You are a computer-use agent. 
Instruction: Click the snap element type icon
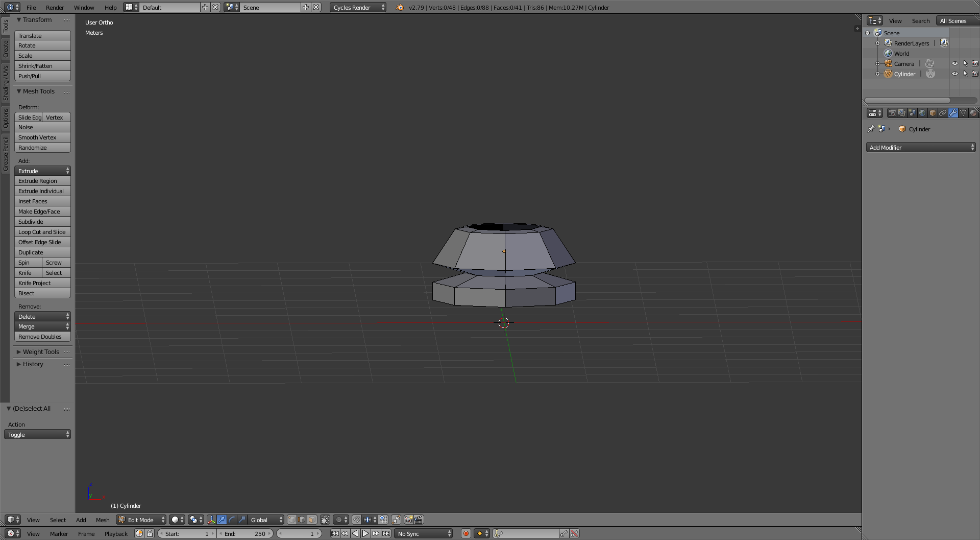[370, 520]
